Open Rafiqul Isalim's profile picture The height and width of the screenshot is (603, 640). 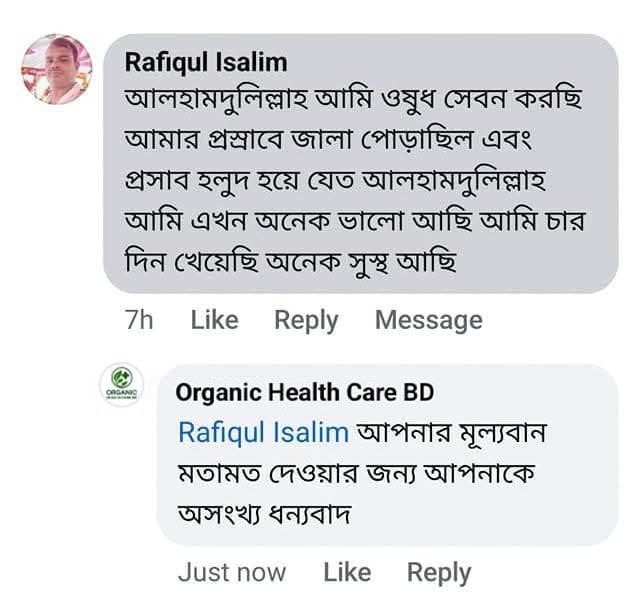click(58, 70)
